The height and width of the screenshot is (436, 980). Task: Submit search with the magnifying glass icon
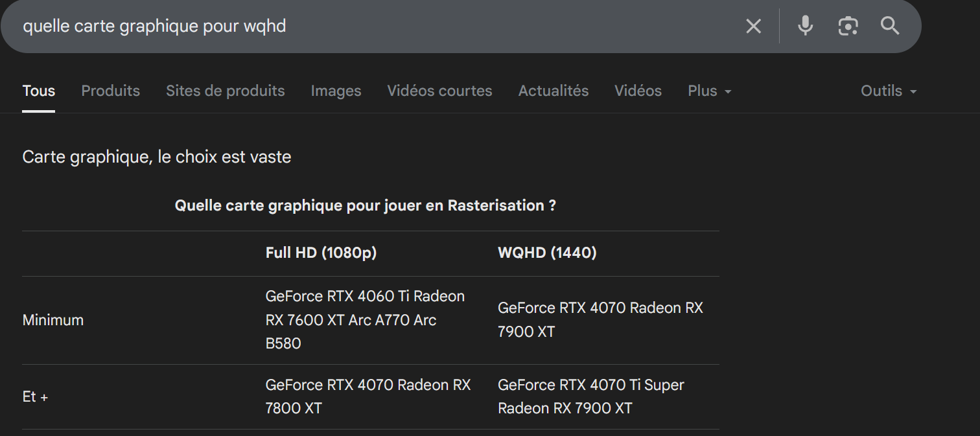pos(890,27)
